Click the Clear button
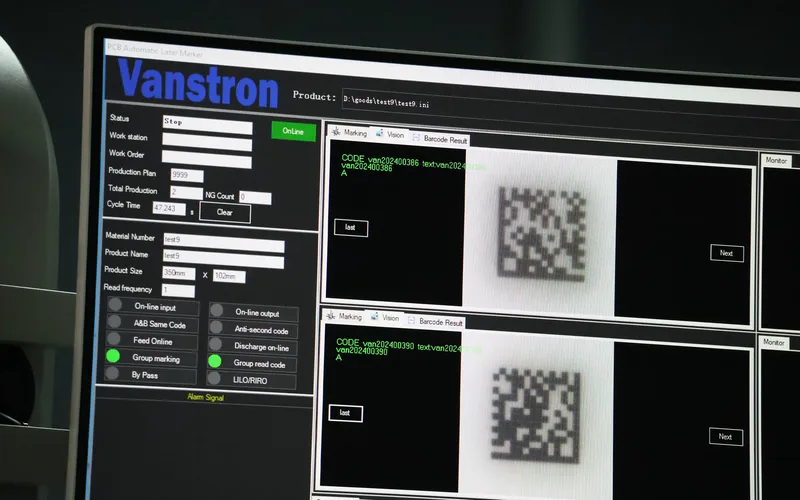This screenshot has height=500, width=800. [225, 212]
